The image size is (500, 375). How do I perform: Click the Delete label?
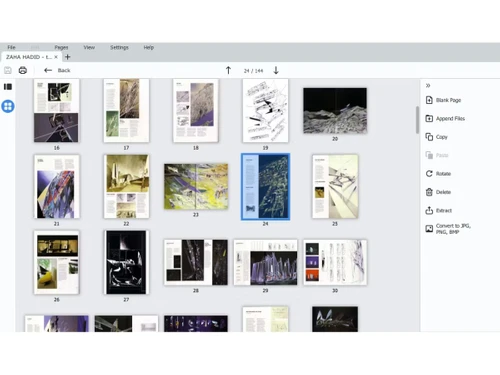pyautogui.click(x=443, y=192)
